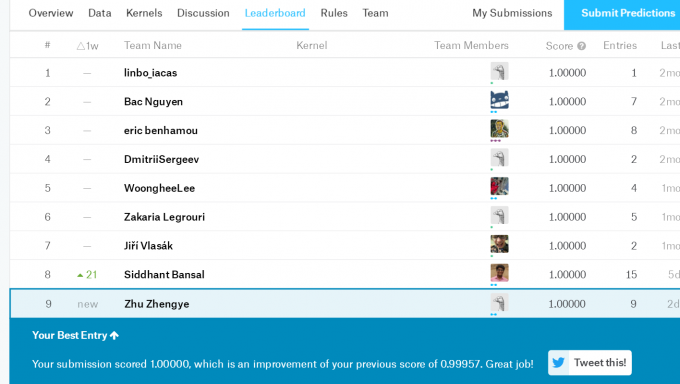Open the Kernels tab
This screenshot has width=680, height=384.
[x=144, y=13]
